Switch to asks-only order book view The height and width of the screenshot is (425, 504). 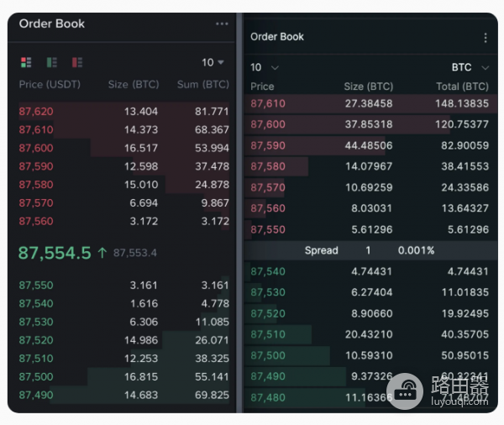77,62
